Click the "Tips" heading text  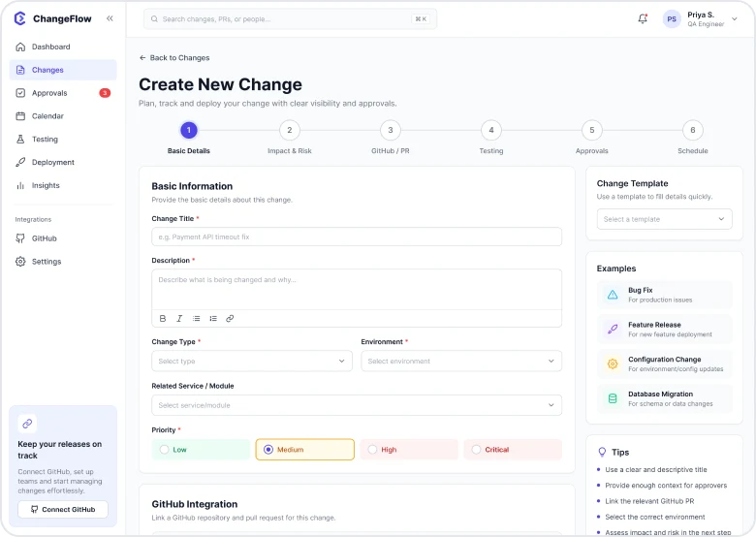coord(620,452)
